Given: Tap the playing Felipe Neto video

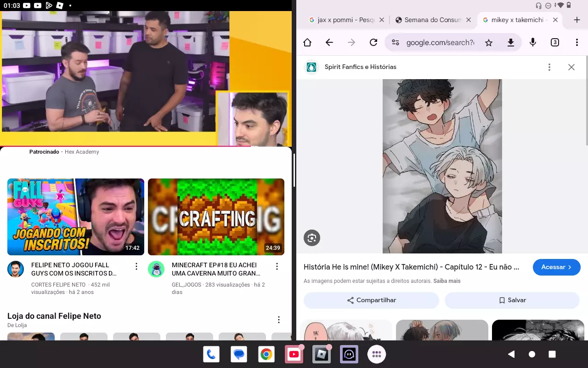Looking at the screenshot, I should coord(146,78).
